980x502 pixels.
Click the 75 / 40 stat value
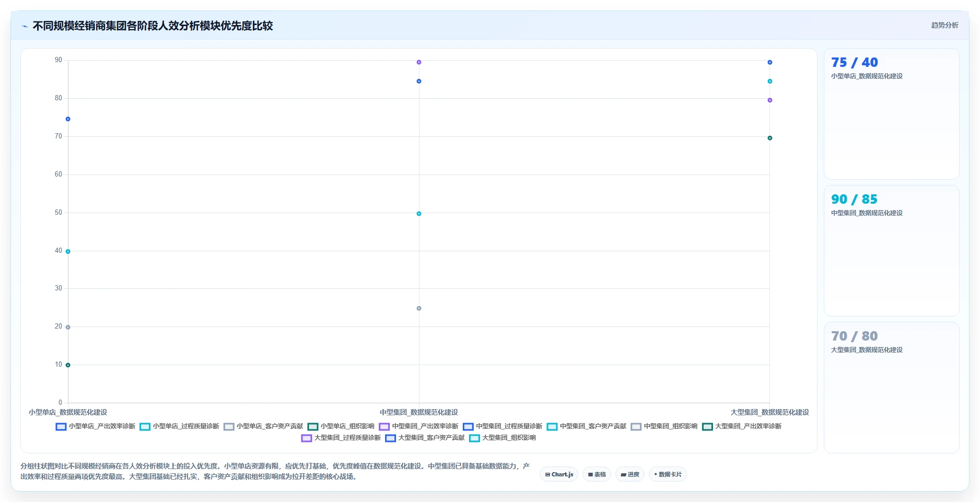[855, 62]
